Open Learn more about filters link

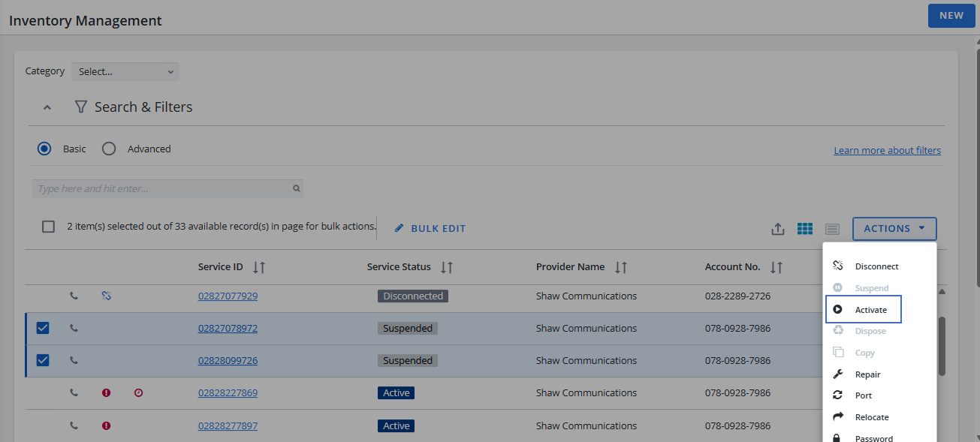(887, 151)
